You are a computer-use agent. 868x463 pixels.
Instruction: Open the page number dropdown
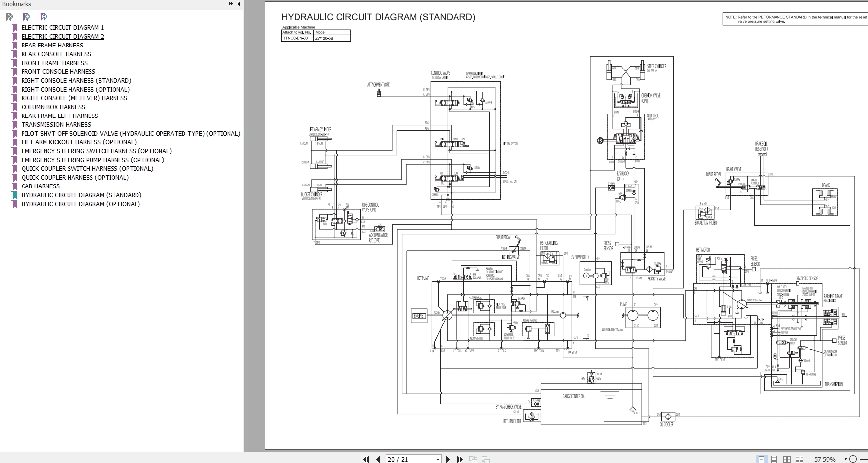click(437, 459)
